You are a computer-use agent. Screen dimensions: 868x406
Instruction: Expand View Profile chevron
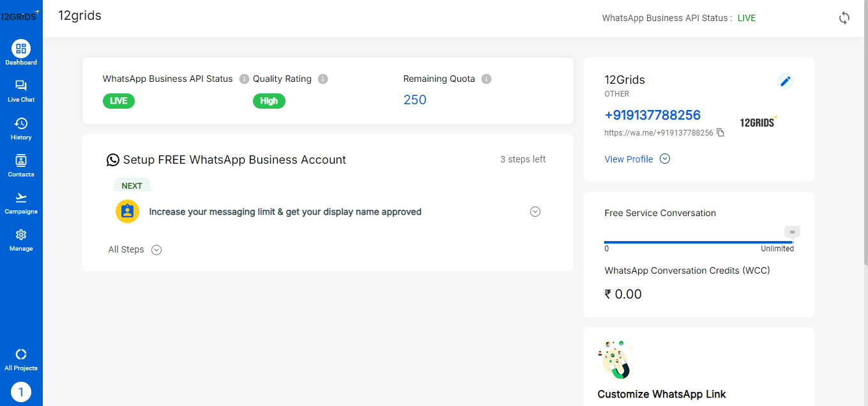665,159
